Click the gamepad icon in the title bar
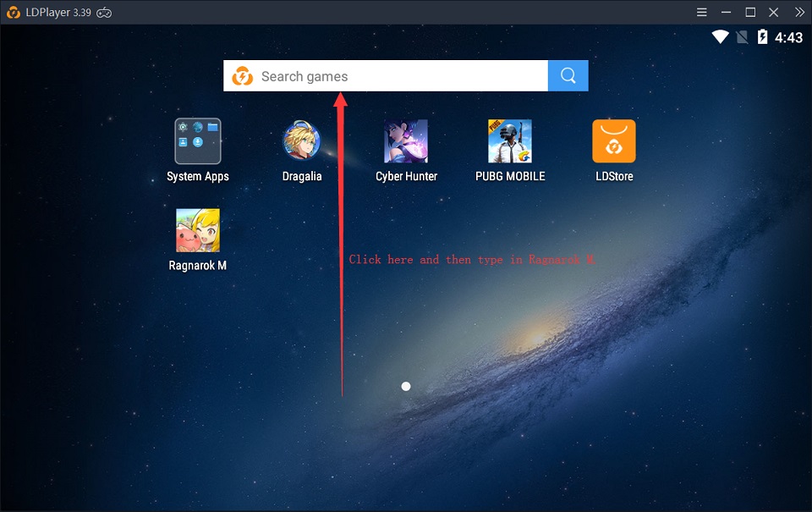 click(104, 13)
